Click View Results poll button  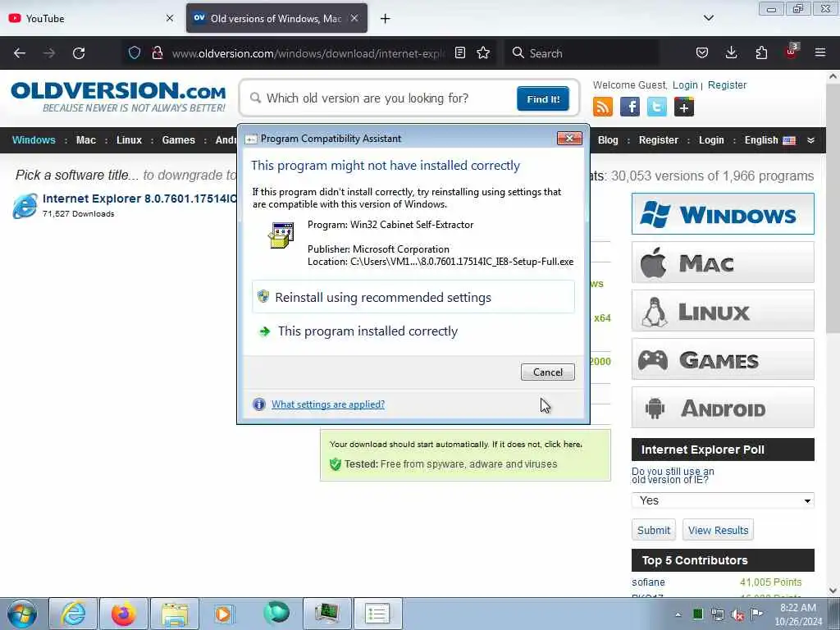click(718, 530)
